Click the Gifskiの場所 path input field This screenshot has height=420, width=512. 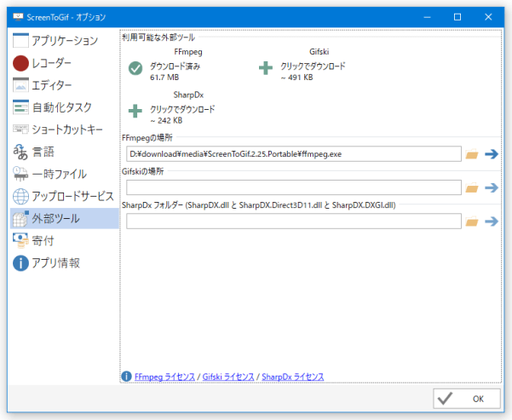click(x=293, y=187)
